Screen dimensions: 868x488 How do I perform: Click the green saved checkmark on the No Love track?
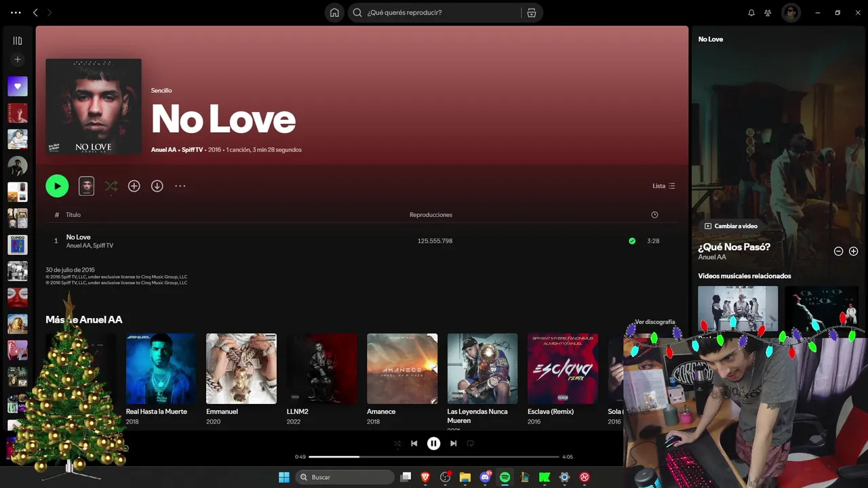632,241
